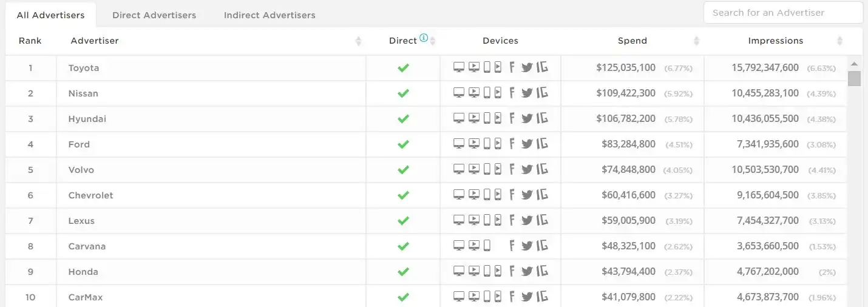The height and width of the screenshot is (307, 868).
Task: Click the Twitter icon in CarMax row
Action: (527, 297)
